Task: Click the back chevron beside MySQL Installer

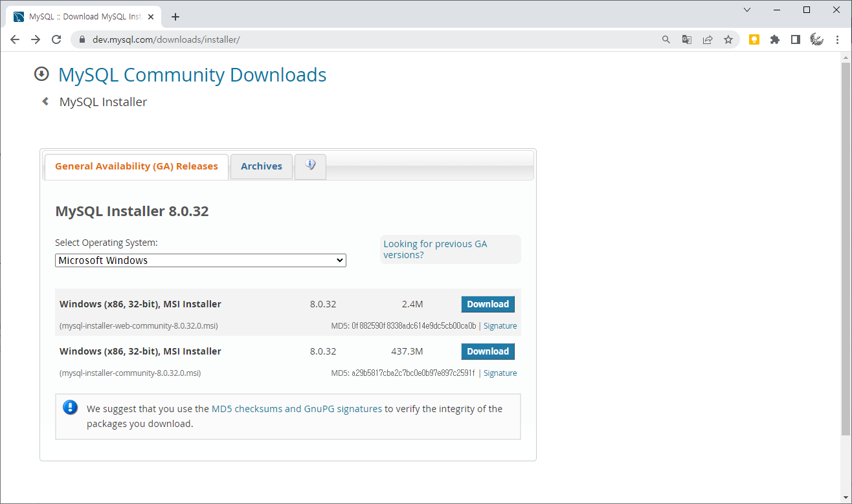Action: pyautogui.click(x=45, y=101)
